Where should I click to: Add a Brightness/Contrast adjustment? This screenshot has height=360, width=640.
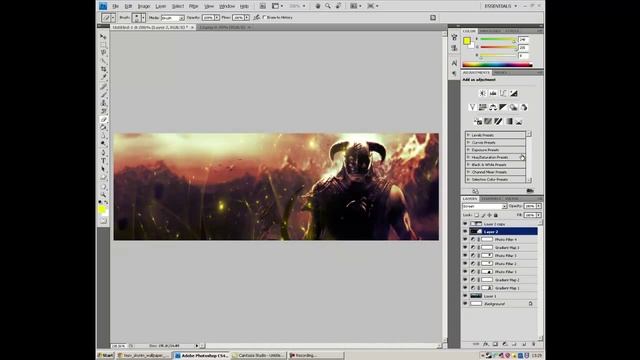point(482,93)
